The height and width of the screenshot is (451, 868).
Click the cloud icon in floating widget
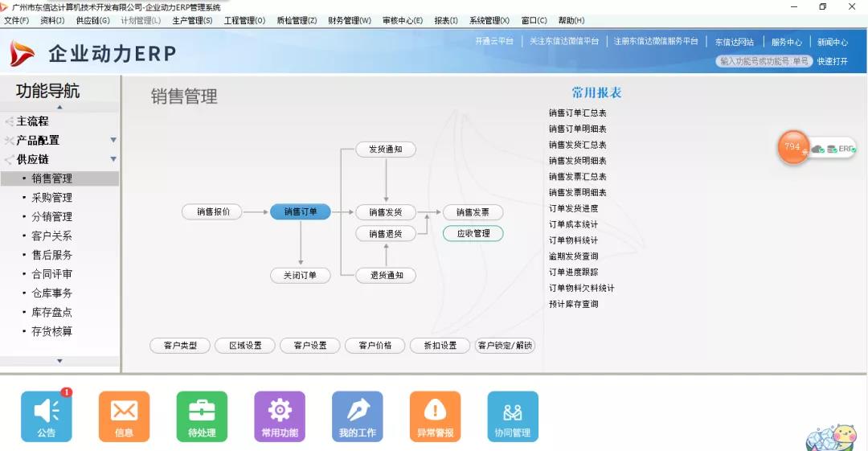[817, 149]
